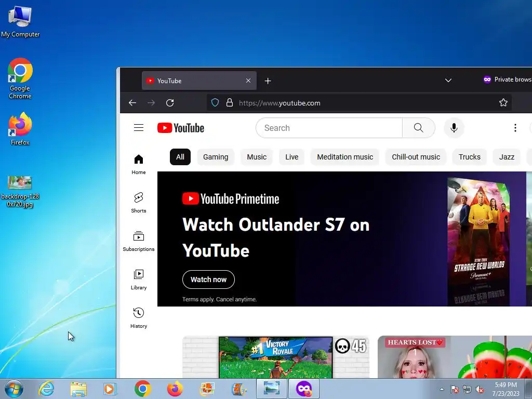Select the Music filter chip

[x=257, y=157]
